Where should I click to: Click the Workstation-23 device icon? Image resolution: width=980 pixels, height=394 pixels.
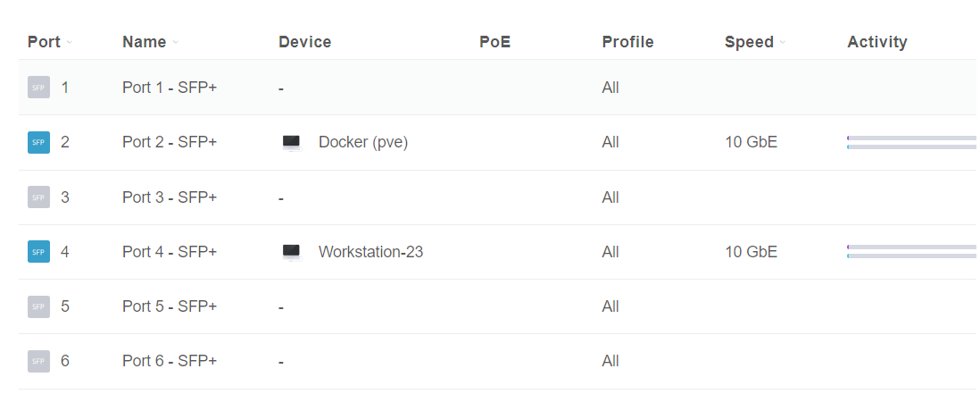(292, 252)
